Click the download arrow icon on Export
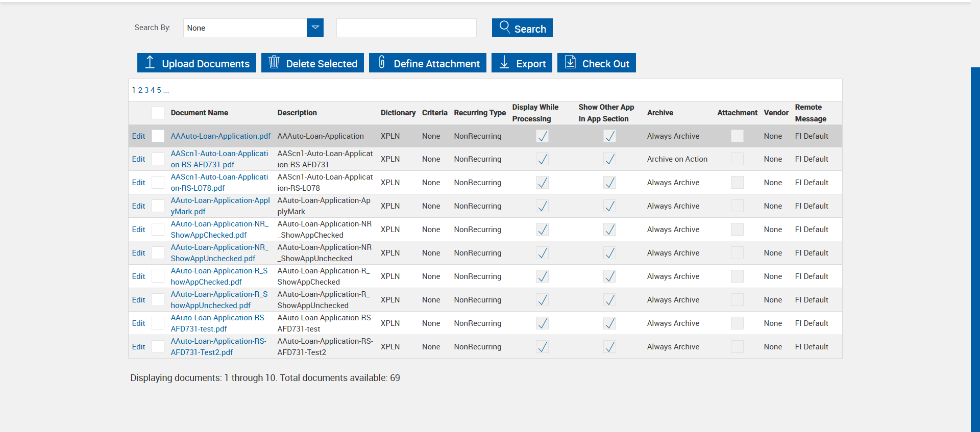 (504, 62)
